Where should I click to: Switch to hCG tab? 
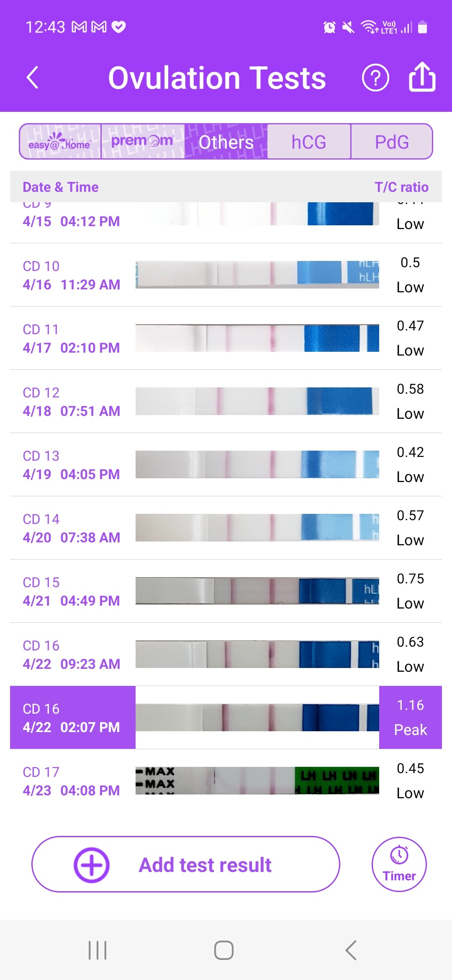pos(308,142)
